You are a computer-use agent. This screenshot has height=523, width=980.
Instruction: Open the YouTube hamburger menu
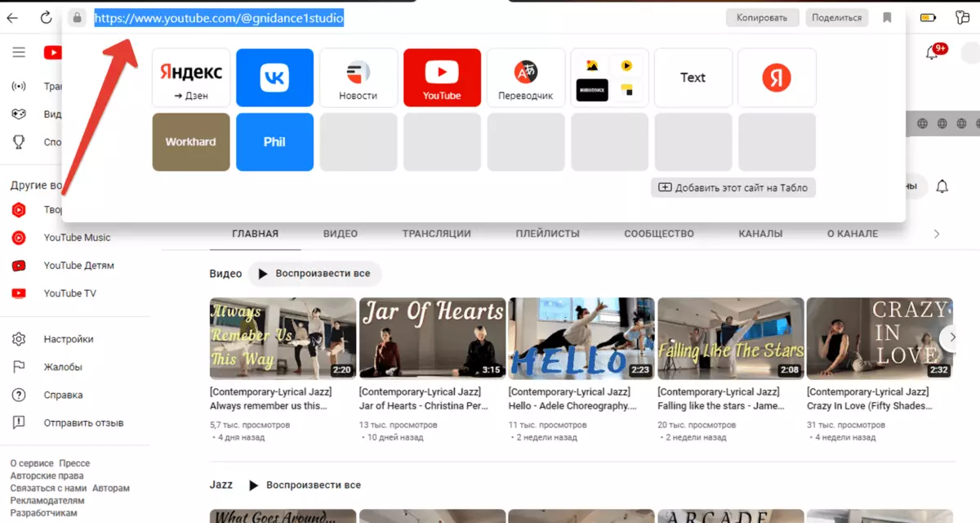pos(19,53)
